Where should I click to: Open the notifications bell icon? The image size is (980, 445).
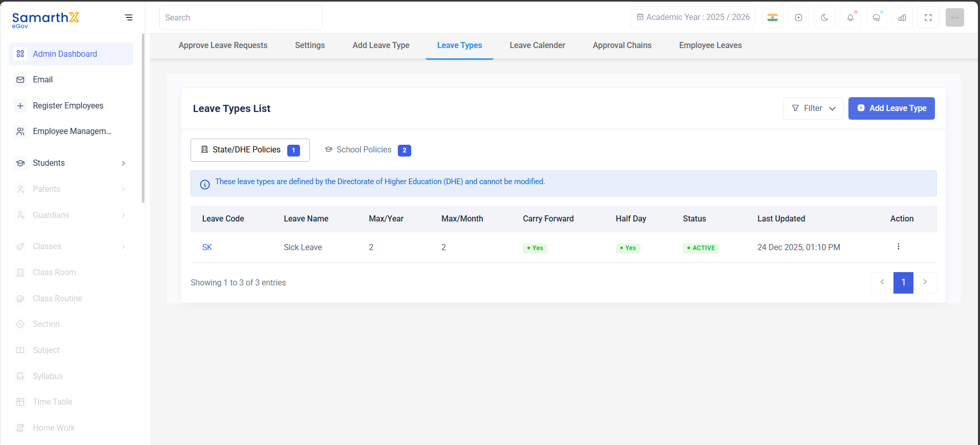point(850,17)
